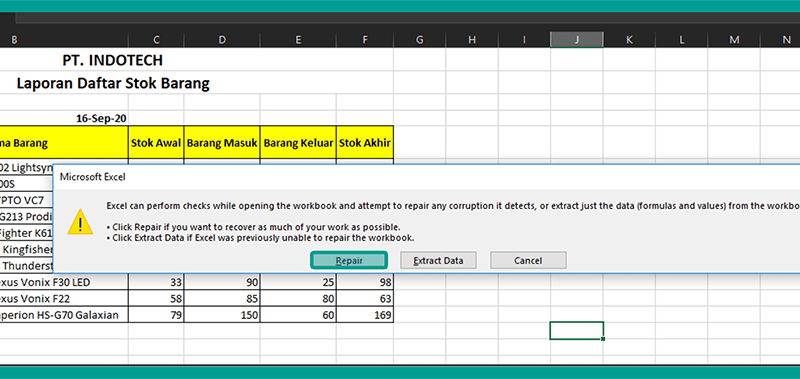Screen dimensions: 800x379
Task: Select column E header
Action: point(298,40)
